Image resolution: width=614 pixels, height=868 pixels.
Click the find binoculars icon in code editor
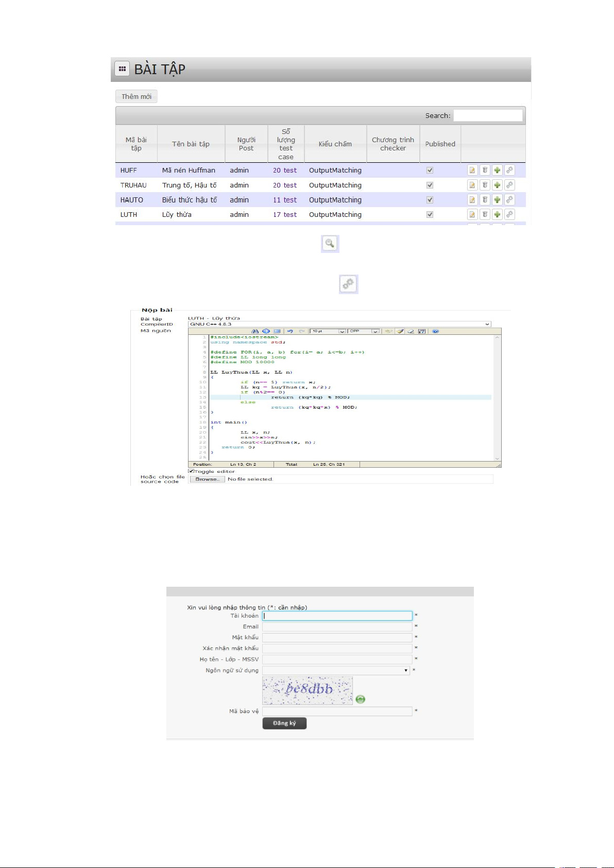(255, 331)
